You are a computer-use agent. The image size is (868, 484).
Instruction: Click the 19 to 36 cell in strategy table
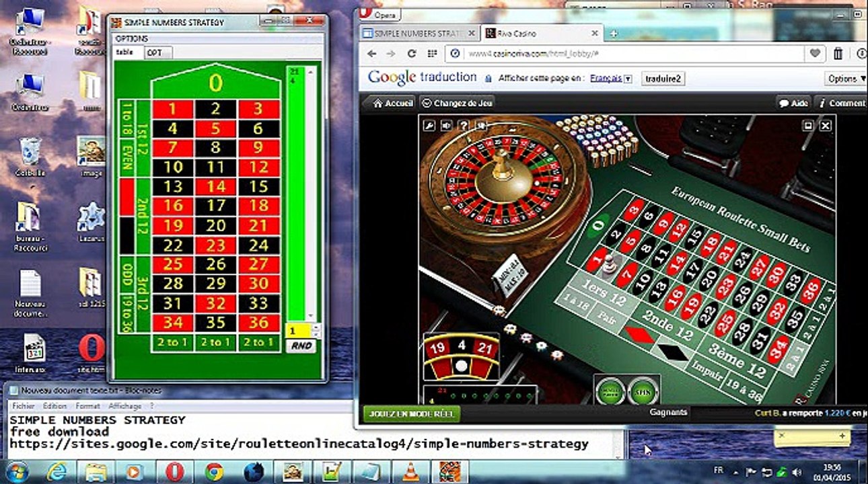pyautogui.click(x=126, y=313)
